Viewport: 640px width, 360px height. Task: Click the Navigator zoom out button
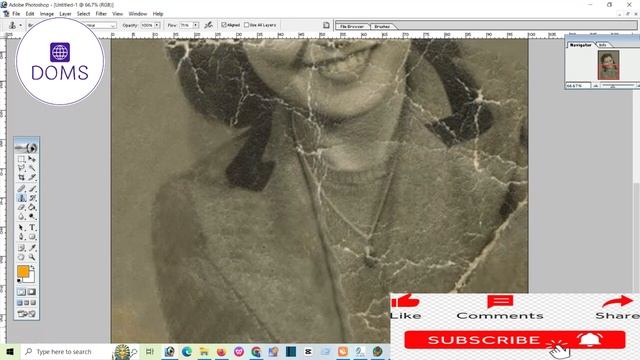coord(596,86)
